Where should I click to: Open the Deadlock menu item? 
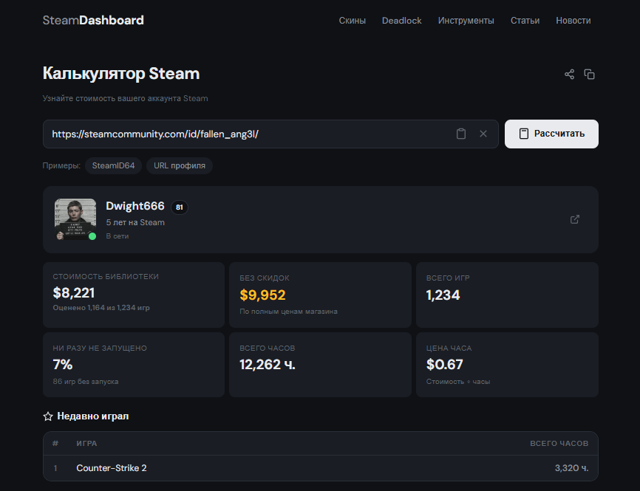click(402, 20)
